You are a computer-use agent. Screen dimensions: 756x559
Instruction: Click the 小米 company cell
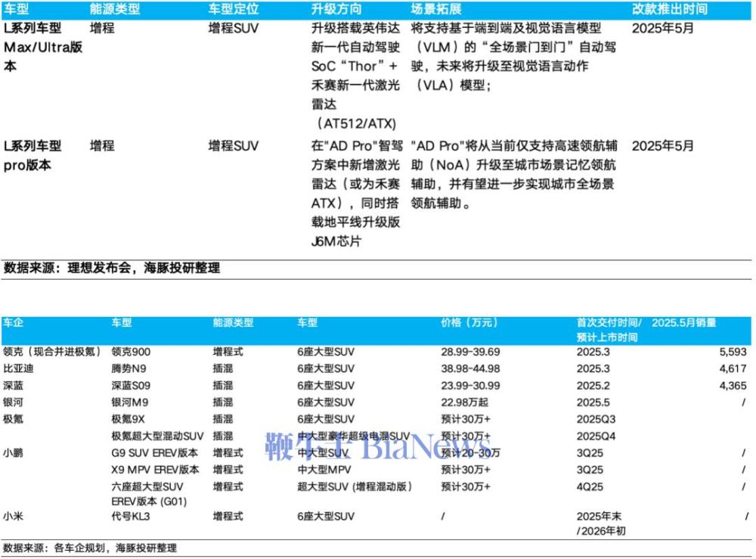tap(13, 516)
